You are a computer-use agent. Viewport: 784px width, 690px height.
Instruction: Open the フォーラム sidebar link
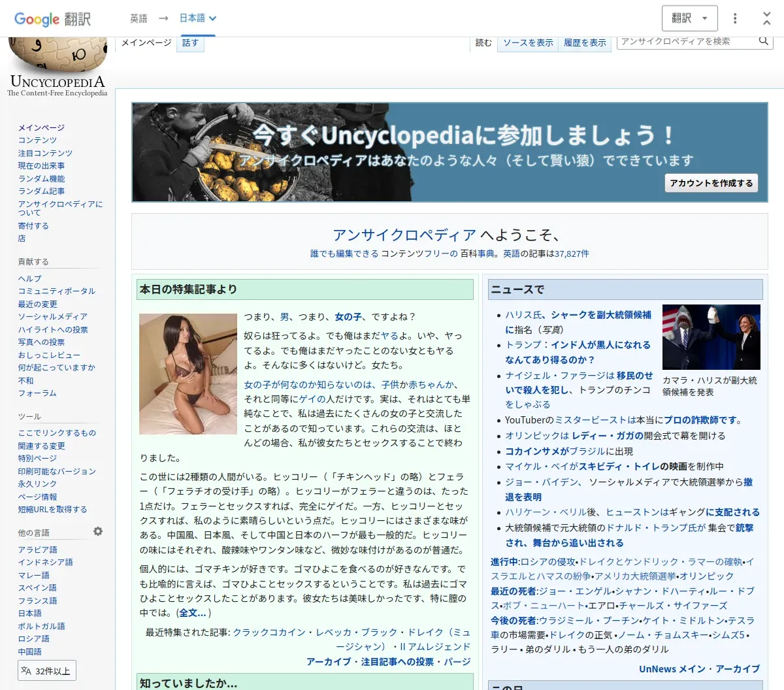click(x=37, y=393)
